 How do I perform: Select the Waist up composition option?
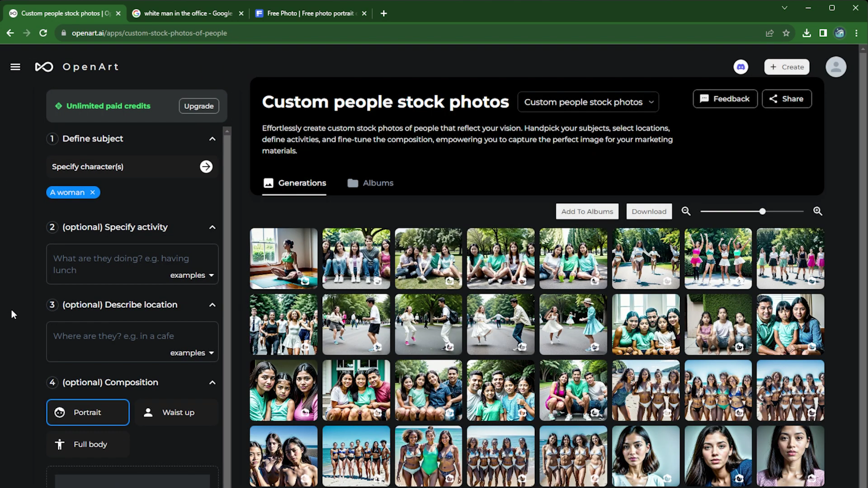[176, 412]
